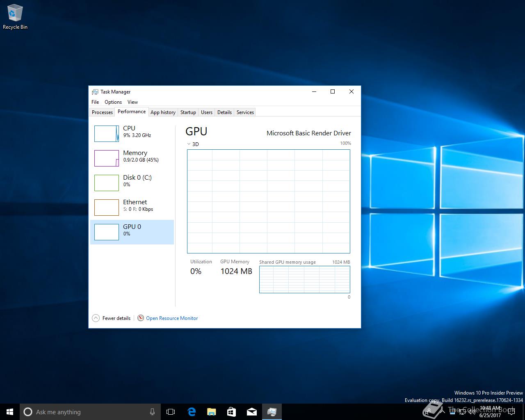Switch to the App history tab
This screenshot has height=420, width=525.
tap(163, 112)
